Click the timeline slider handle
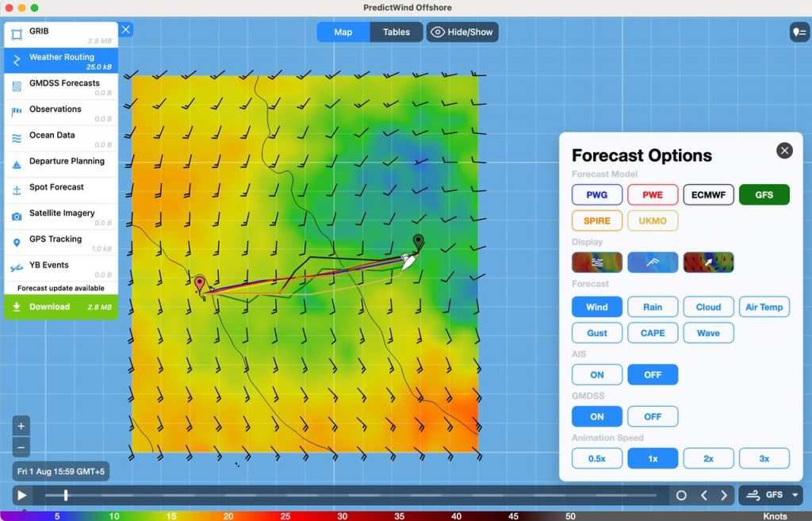The height and width of the screenshot is (521, 812). click(66, 495)
